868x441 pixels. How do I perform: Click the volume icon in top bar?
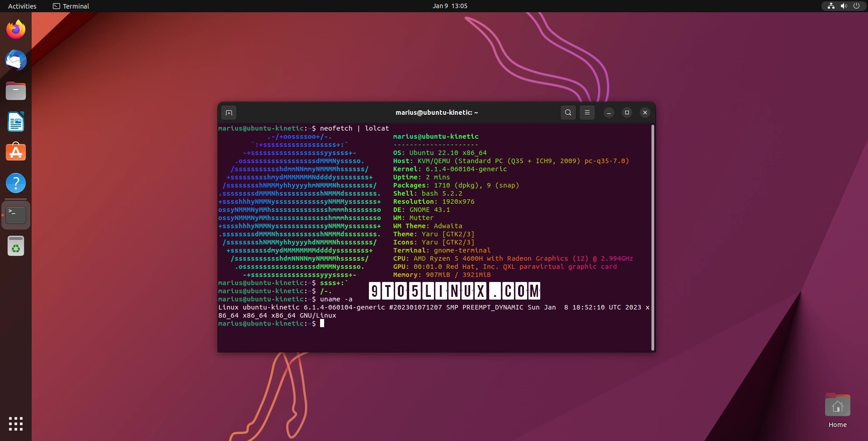tap(844, 6)
